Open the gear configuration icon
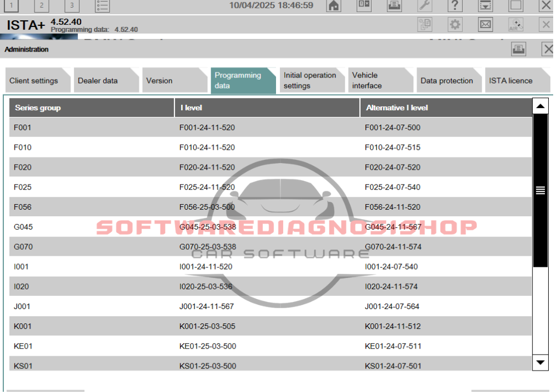This screenshot has width=557, height=392. (455, 25)
